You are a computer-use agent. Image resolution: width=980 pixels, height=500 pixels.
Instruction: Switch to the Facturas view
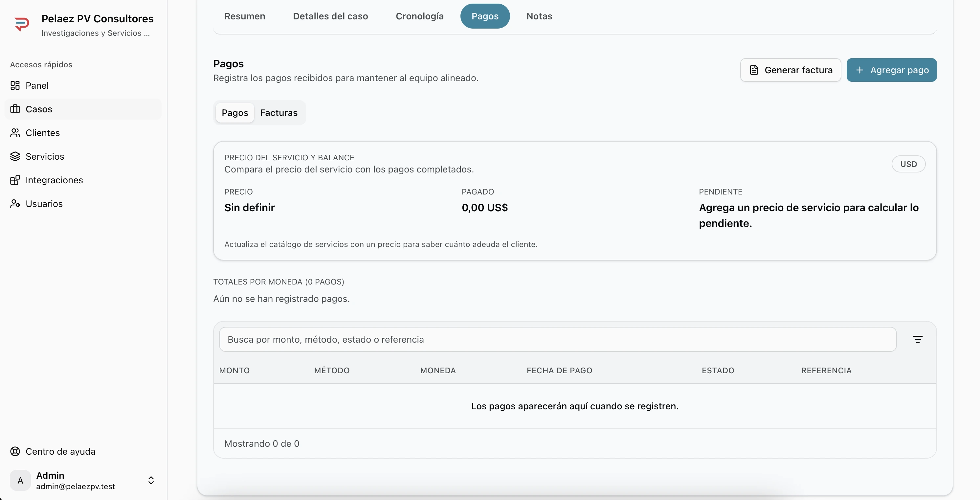[279, 113]
